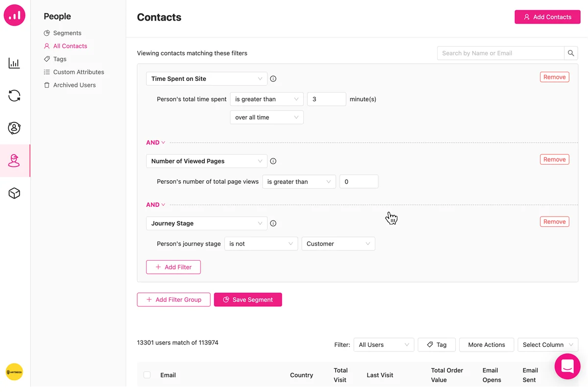
Task: Open Custom Attributes in People menu
Action: [x=73, y=72]
